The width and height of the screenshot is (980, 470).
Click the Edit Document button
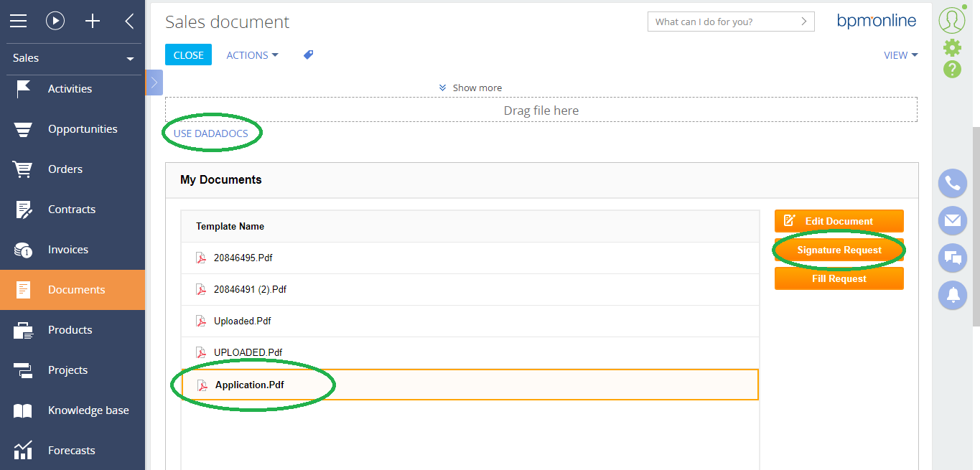[839, 221]
